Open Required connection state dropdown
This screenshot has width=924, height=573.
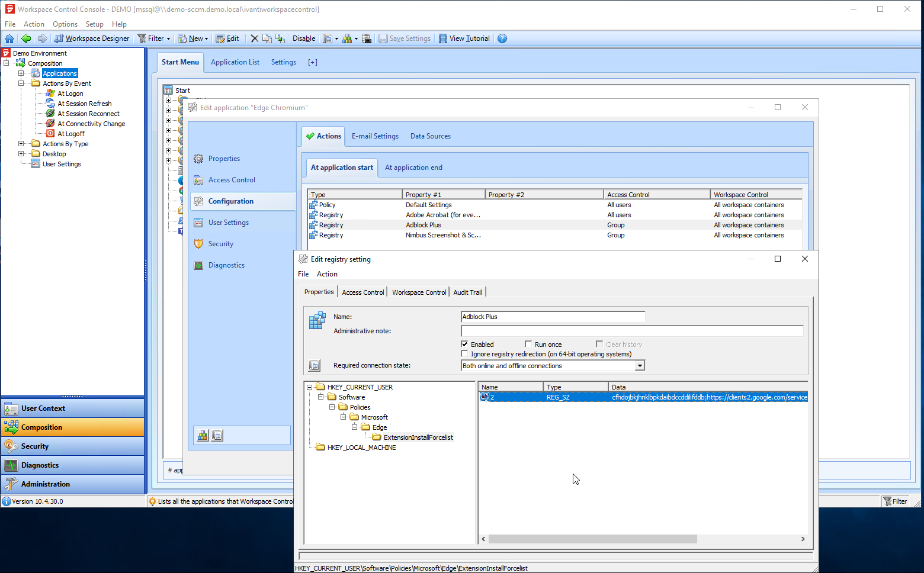(x=640, y=366)
